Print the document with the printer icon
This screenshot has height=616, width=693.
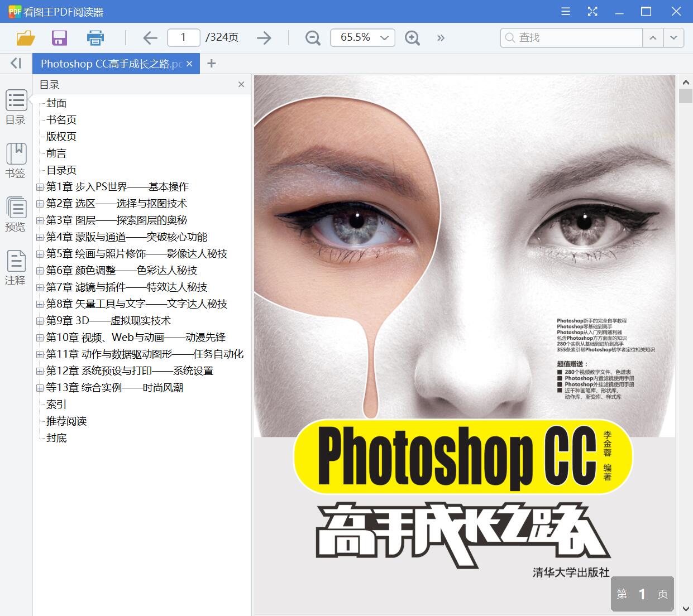[95, 37]
